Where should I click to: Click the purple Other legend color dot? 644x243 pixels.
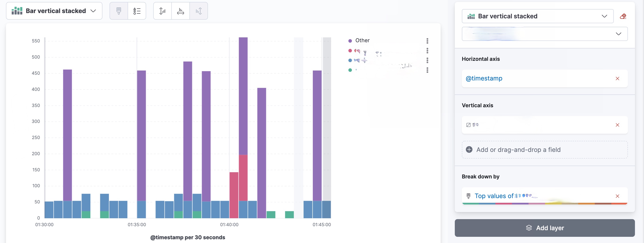point(350,41)
